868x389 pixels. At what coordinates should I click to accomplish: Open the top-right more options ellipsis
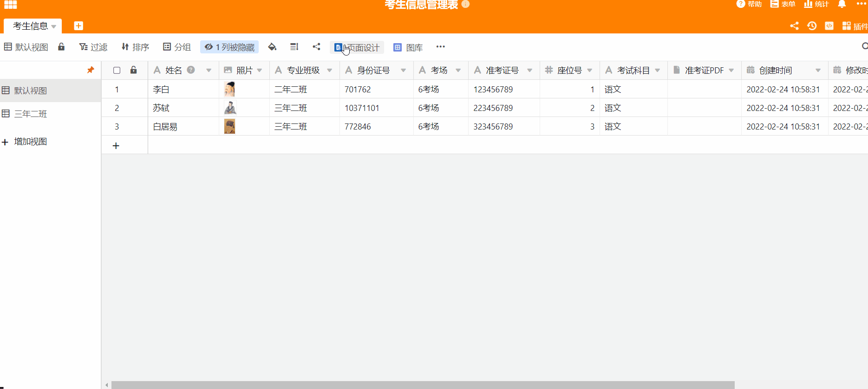[x=861, y=4]
